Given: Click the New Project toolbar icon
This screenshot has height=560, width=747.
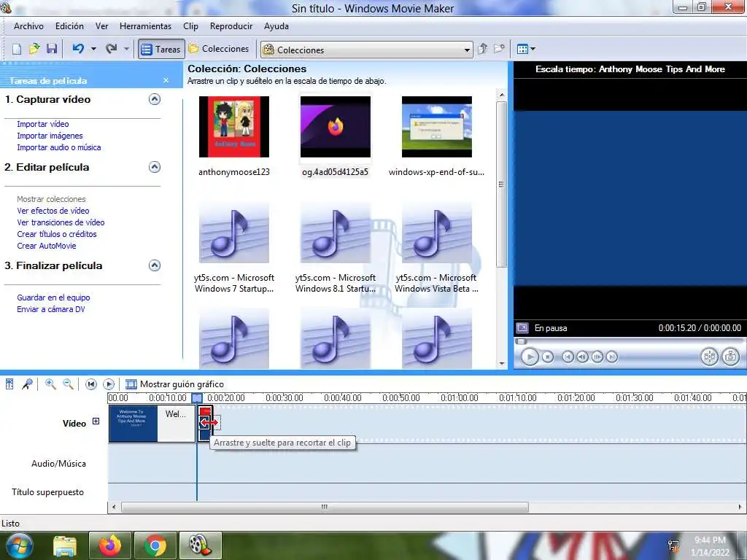Looking at the screenshot, I should pyautogui.click(x=17, y=49).
